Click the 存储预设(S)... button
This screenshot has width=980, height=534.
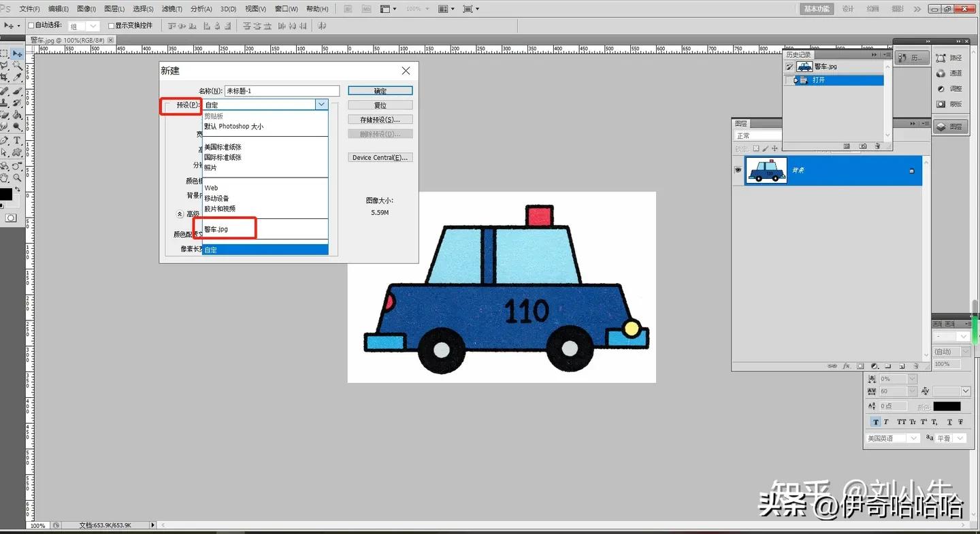coord(380,120)
